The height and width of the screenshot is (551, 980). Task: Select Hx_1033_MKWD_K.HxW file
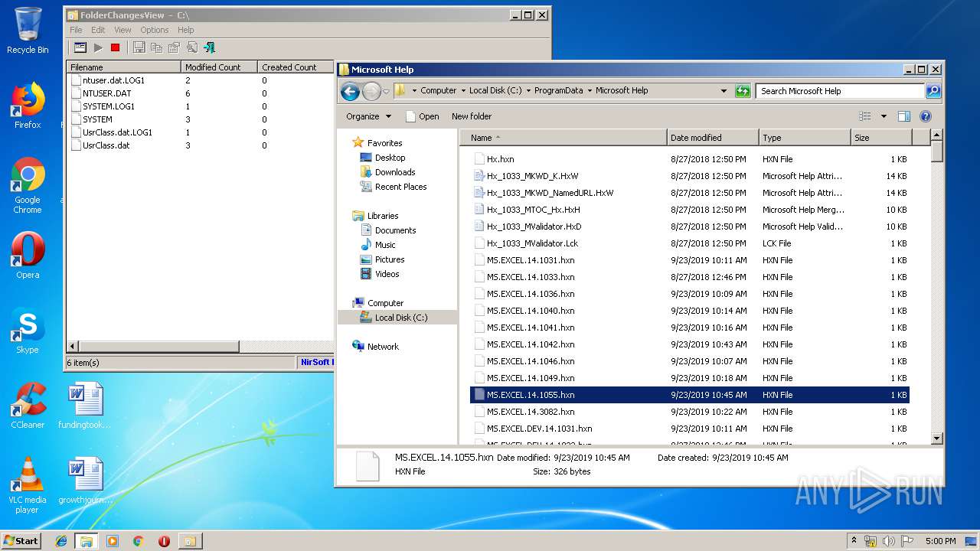(x=690, y=176)
